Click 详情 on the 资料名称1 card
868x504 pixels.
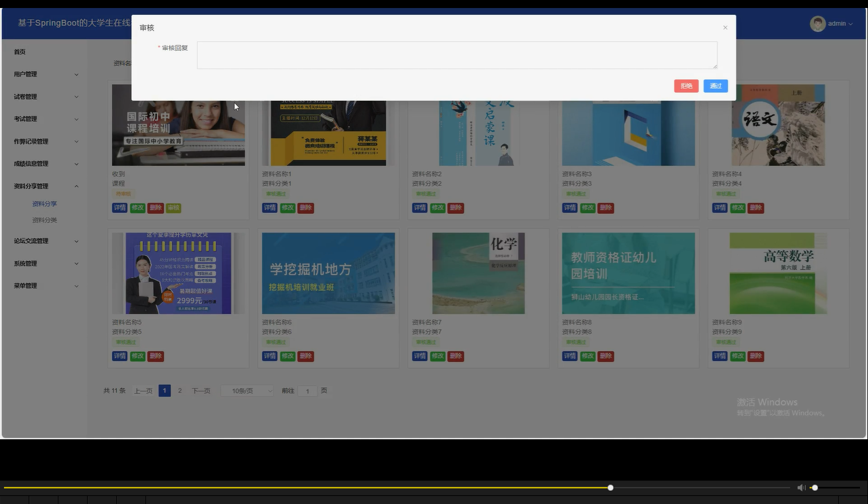pos(270,208)
